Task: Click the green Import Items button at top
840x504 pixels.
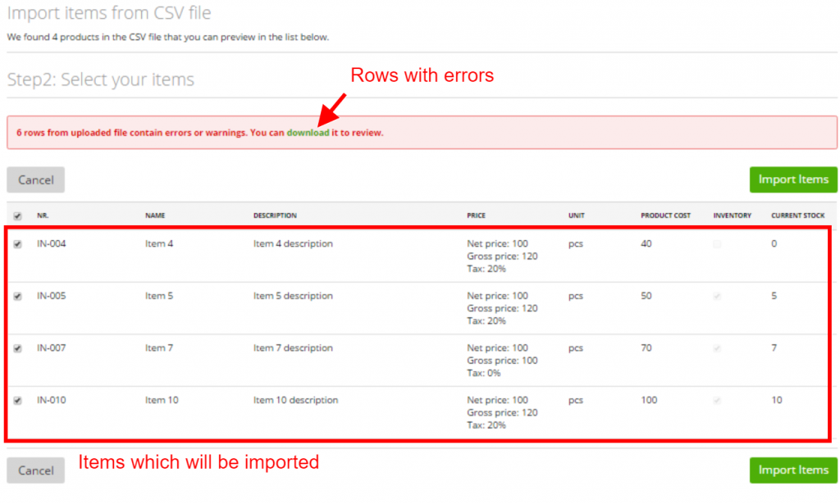Action: pyautogui.click(x=792, y=179)
